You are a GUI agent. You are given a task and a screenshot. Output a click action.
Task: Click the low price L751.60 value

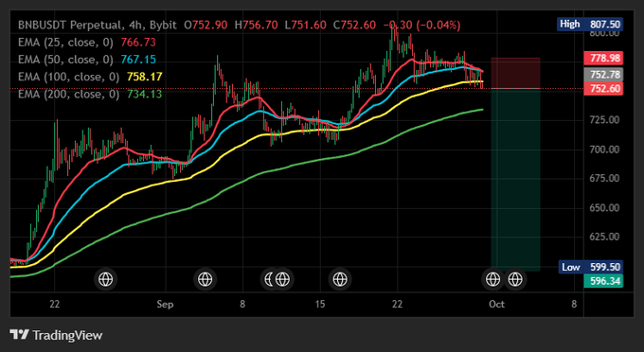point(306,25)
